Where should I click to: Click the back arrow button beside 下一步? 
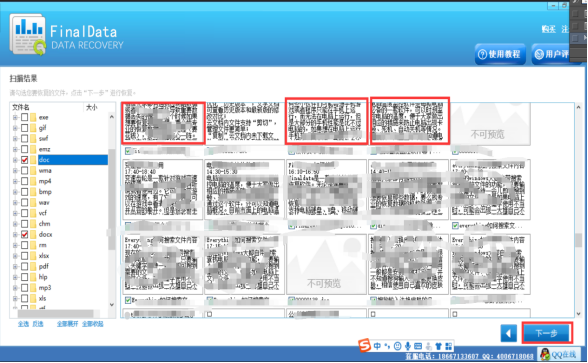coord(509,333)
